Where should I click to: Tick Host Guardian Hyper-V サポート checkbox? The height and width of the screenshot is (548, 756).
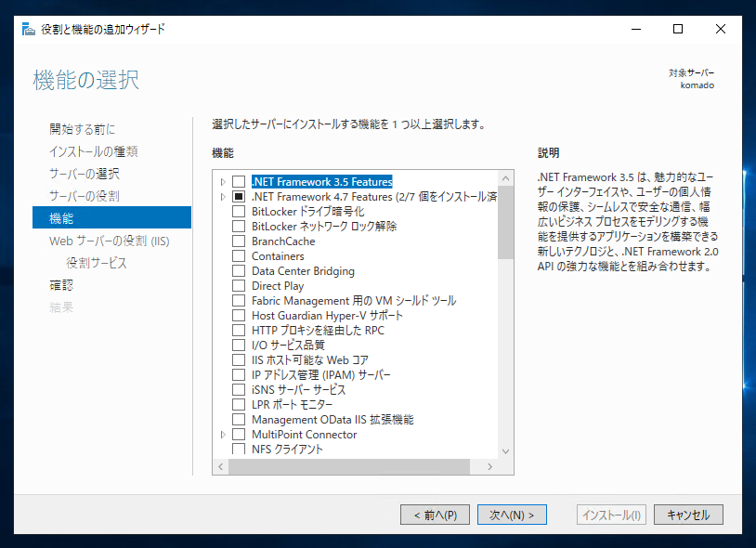pos(239,316)
